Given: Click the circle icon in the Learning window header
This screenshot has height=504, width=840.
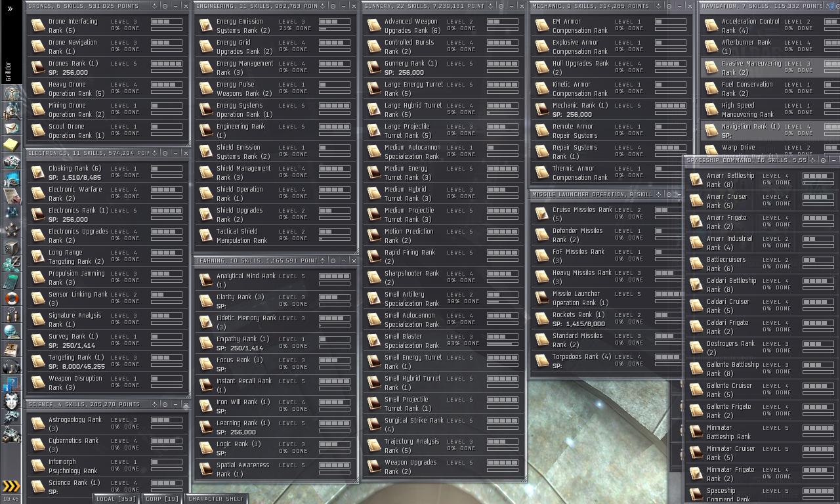Looking at the screenshot, I should pos(333,261).
